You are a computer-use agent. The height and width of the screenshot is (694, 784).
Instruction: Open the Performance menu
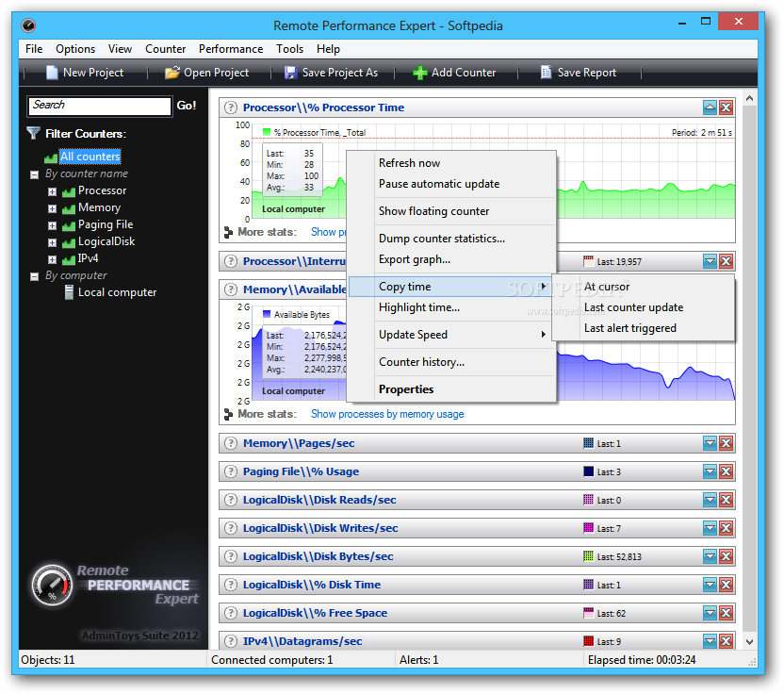coord(231,49)
